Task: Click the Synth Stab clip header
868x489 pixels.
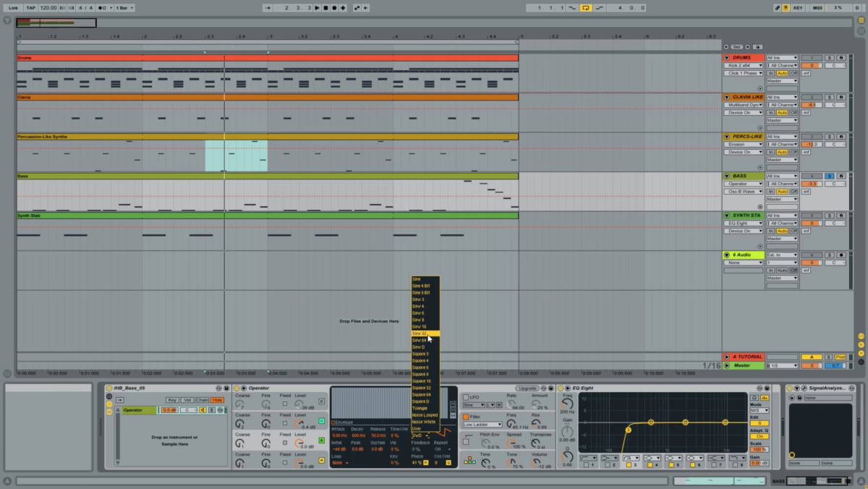Action: tap(268, 216)
